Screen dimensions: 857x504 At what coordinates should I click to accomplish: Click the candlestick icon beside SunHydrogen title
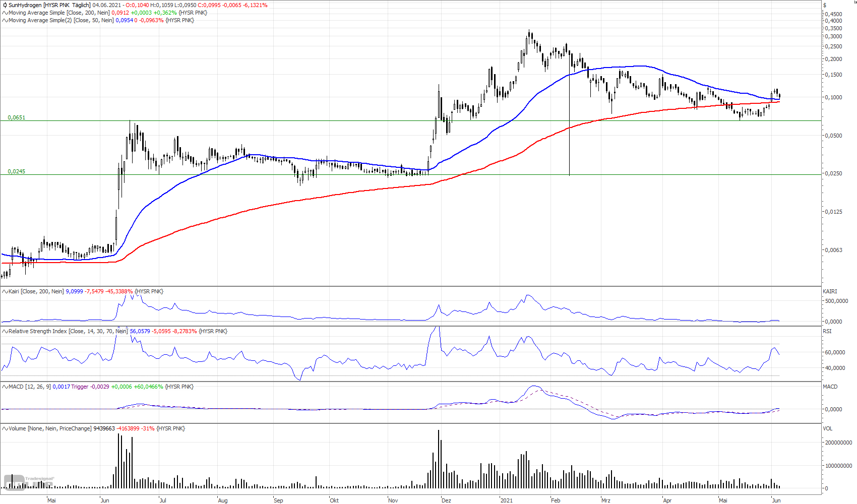(5, 5)
